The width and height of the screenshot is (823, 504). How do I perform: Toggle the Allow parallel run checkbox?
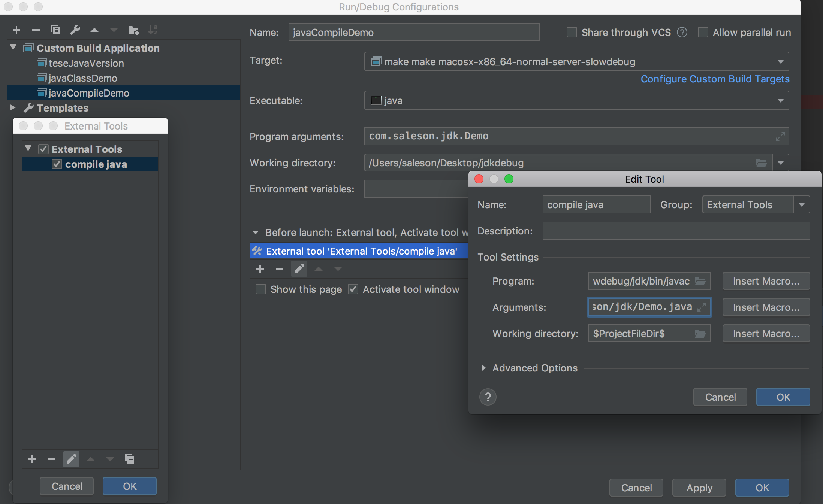tap(703, 33)
